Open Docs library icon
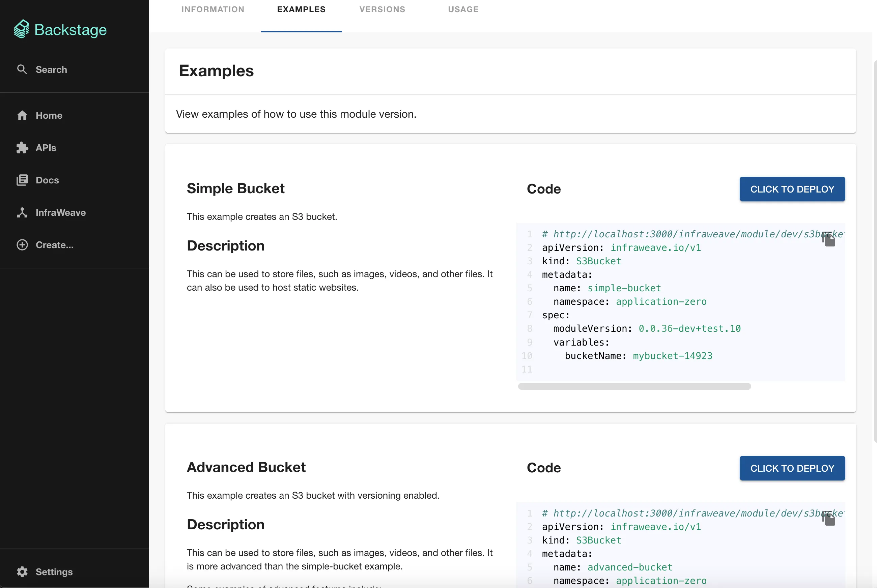 click(22, 180)
